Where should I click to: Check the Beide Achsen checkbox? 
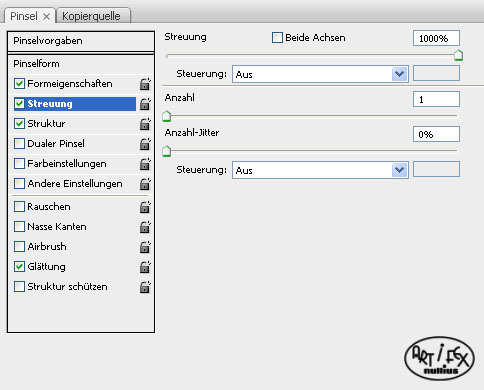277,37
